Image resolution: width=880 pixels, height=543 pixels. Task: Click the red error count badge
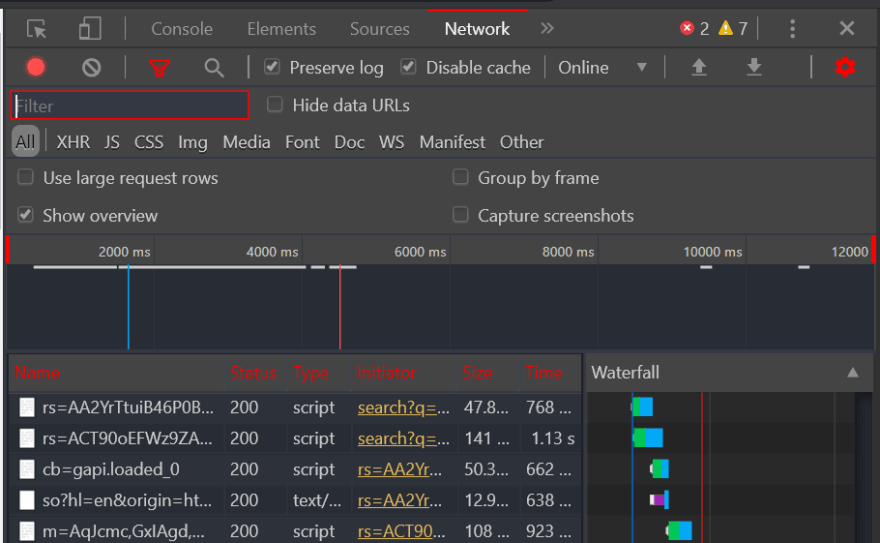695,28
